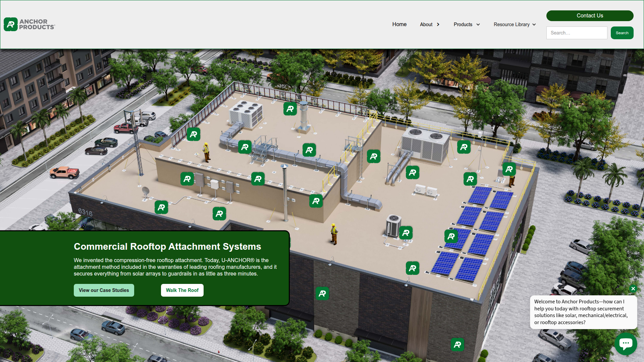Viewport: 644px width, 362px height.
Task: Dismiss the chat welcome message
Action: (x=633, y=289)
